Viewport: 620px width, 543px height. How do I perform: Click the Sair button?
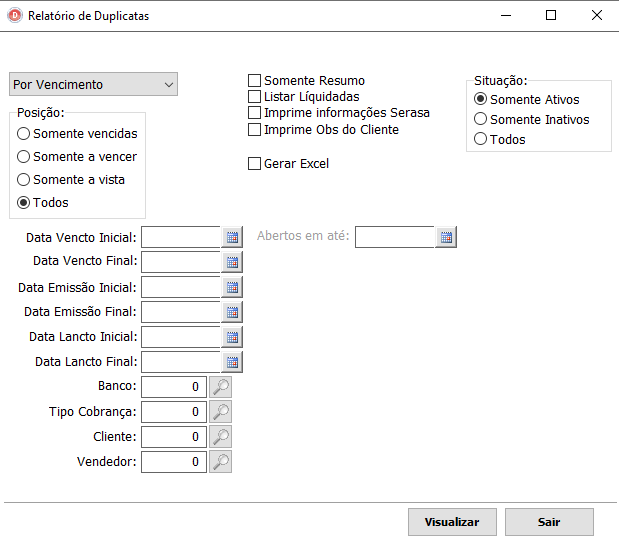pos(549,522)
